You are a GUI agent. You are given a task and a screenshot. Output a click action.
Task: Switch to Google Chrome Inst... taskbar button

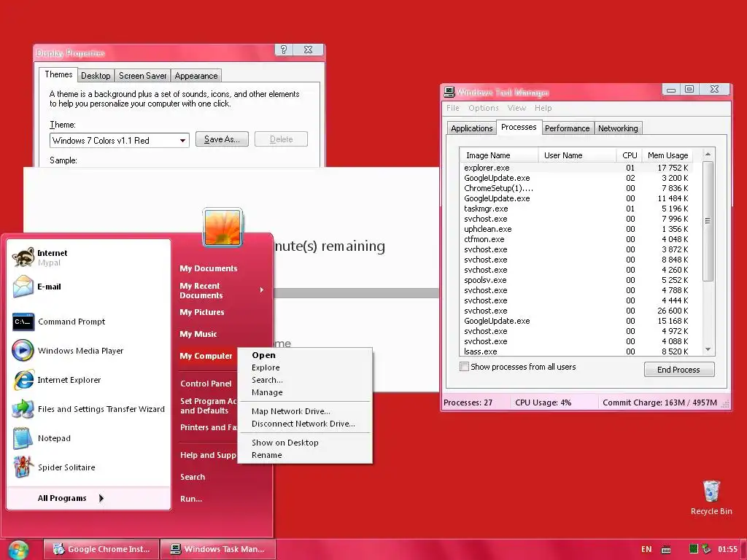point(101,549)
